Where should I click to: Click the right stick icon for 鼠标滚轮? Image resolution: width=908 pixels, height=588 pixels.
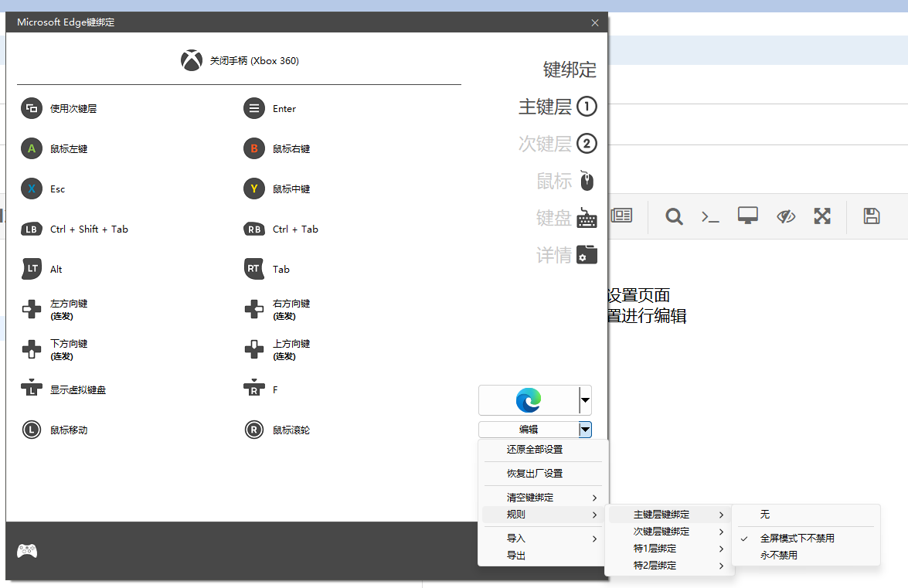[x=254, y=430]
